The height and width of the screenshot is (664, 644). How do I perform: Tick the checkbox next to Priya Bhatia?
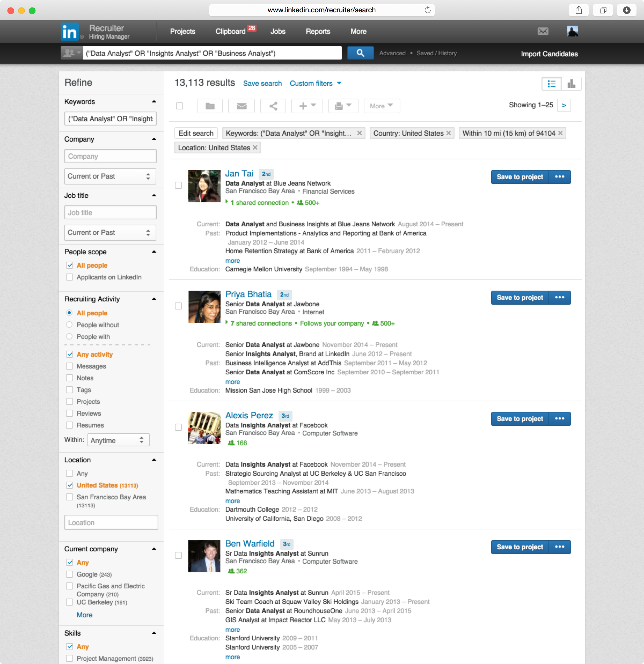[x=178, y=306]
